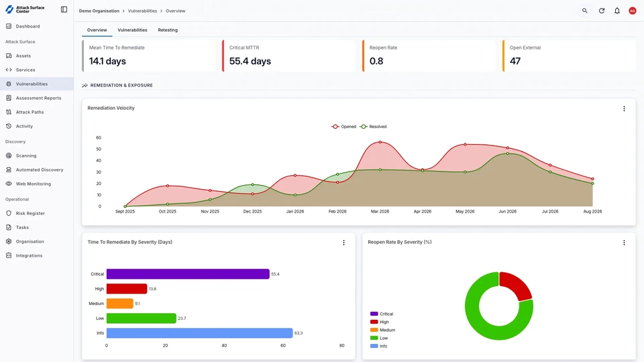Open Remediation Velocity chart options menu
This screenshot has width=644, height=362.
pos(624,109)
